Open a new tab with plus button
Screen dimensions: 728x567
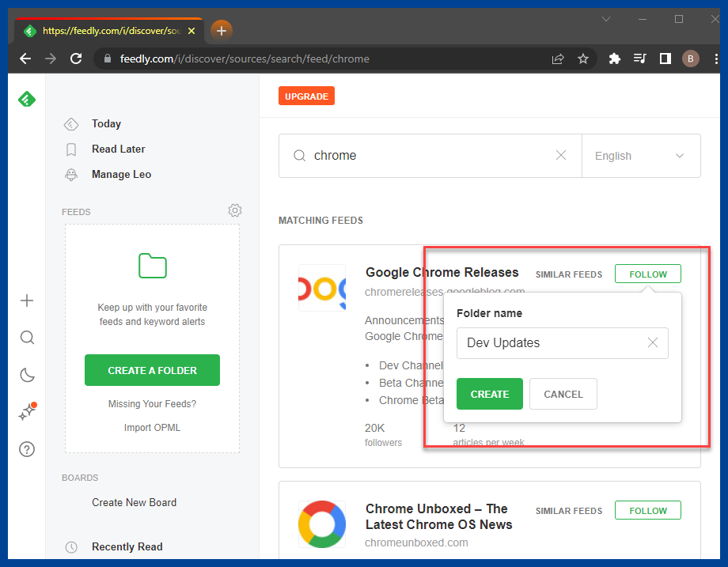pyautogui.click(x=222, y=31)
